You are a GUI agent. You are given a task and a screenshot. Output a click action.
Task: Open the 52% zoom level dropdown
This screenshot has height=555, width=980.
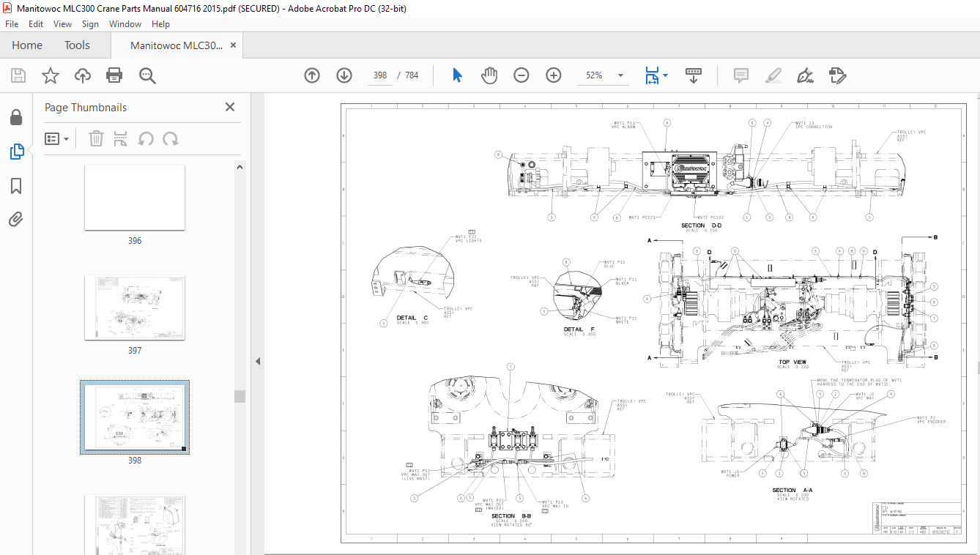tap(621, 75)
